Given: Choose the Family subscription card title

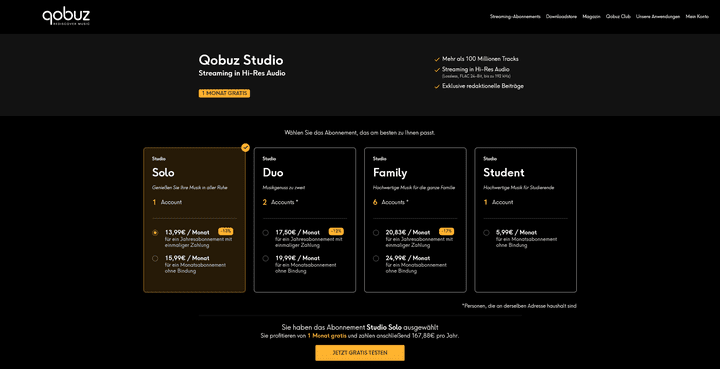Looking at the screenshot, I should 390,173.
